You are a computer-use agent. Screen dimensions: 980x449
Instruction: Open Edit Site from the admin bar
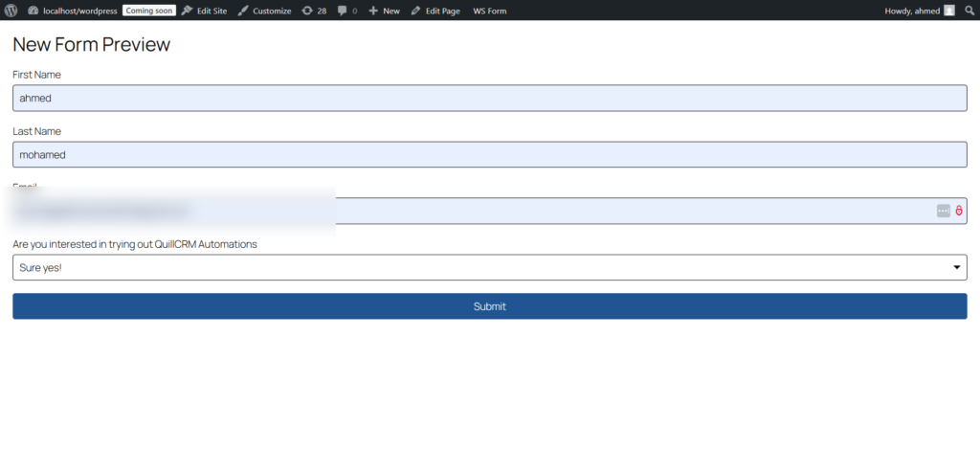(204, 11)
